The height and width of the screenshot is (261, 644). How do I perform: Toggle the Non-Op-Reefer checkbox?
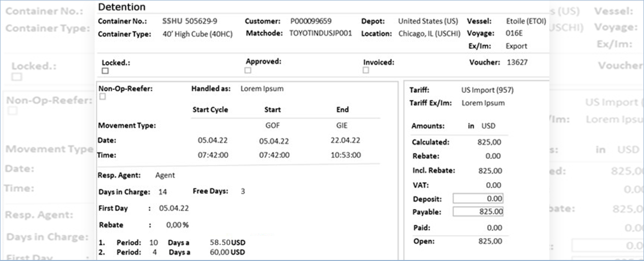[103, 97]
